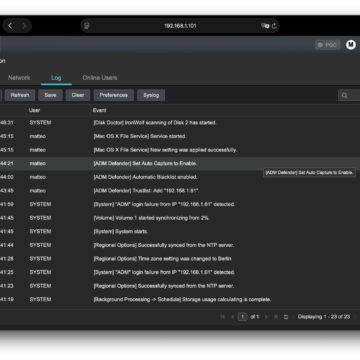
Task: Click the 192.168.1.101 address field
Action: 180,26
